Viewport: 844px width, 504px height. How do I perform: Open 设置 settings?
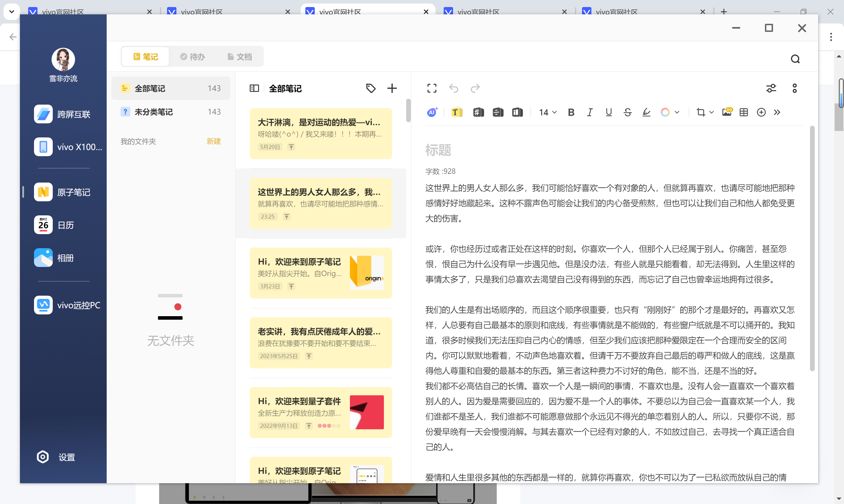coord(56,457)
